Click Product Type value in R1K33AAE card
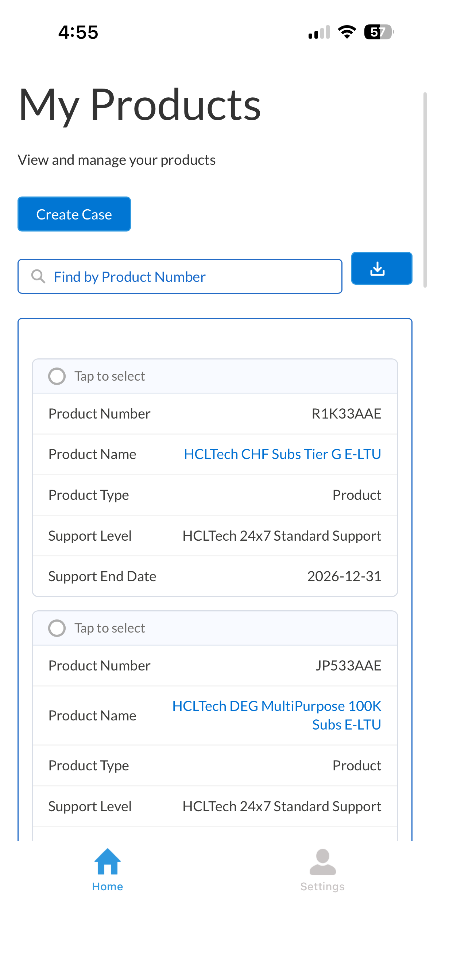453x980 pixels. pos(357,495)
